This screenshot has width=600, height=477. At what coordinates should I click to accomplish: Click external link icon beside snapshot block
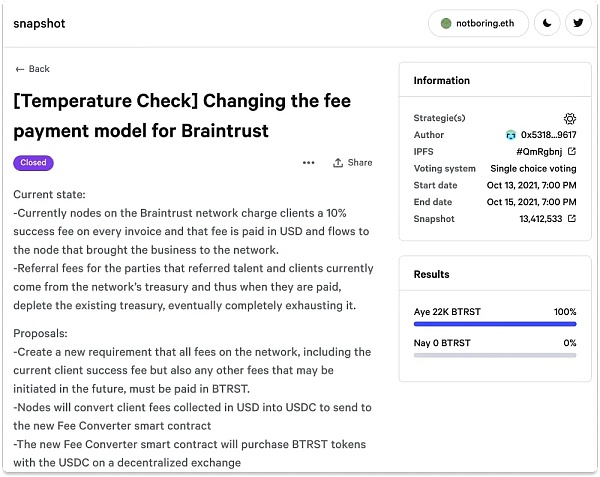point(572,219)
